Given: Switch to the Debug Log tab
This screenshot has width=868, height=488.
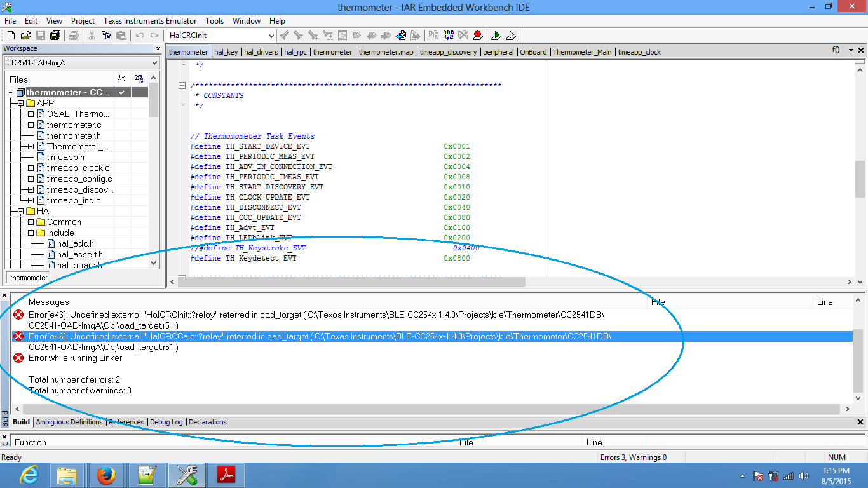Looking at the screenshot, I should pyautogui.click(x=166, y=422).
